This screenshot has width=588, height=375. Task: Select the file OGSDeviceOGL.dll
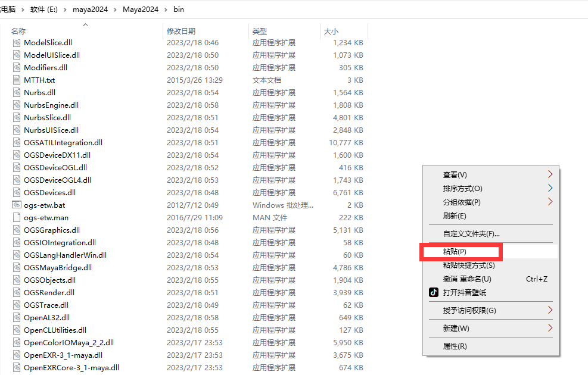[55, 167]
